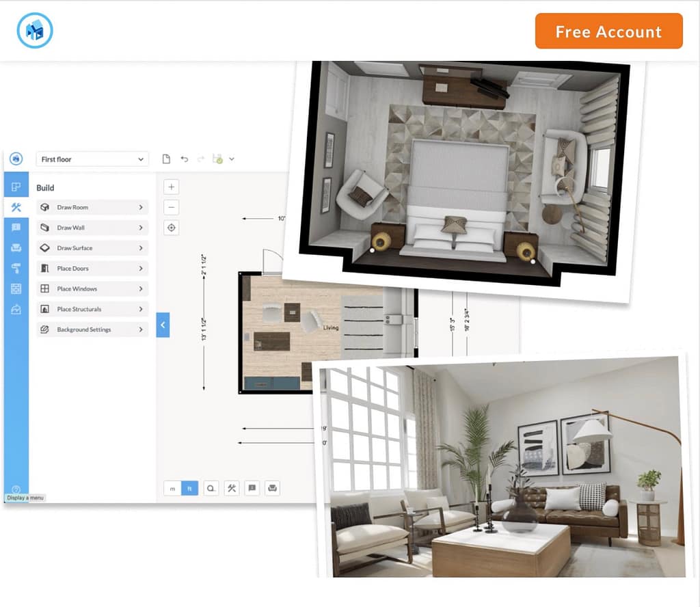The image size is (700, 607).
Task: Open the brick wall materials sidebar icon
Action: pos(16,289)
